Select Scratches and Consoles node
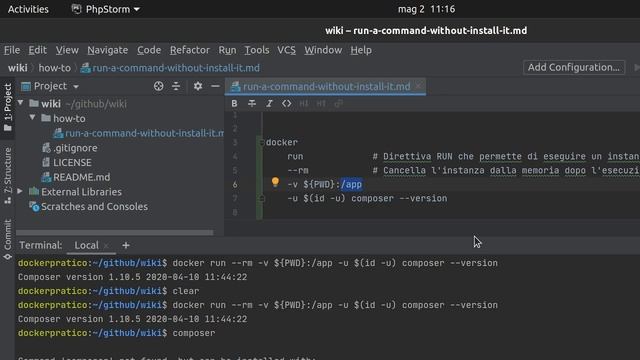The height and width of the screenshot is (360, 640). (89, 207)
